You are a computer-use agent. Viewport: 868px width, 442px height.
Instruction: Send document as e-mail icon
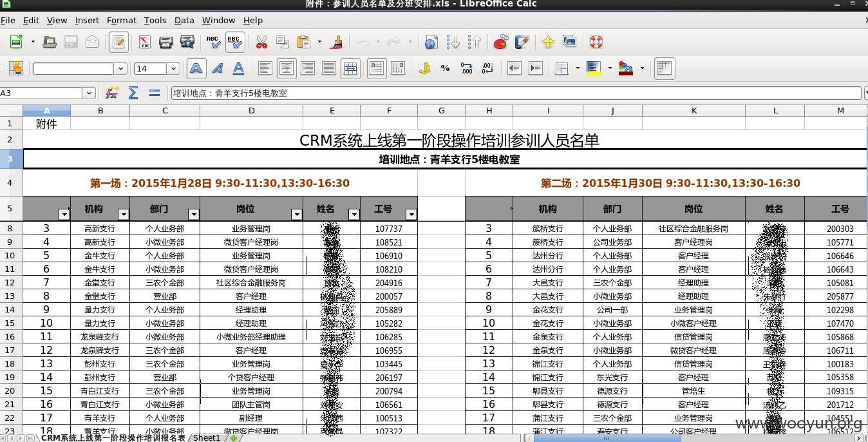pyautogui.click(x=92, y=43)
